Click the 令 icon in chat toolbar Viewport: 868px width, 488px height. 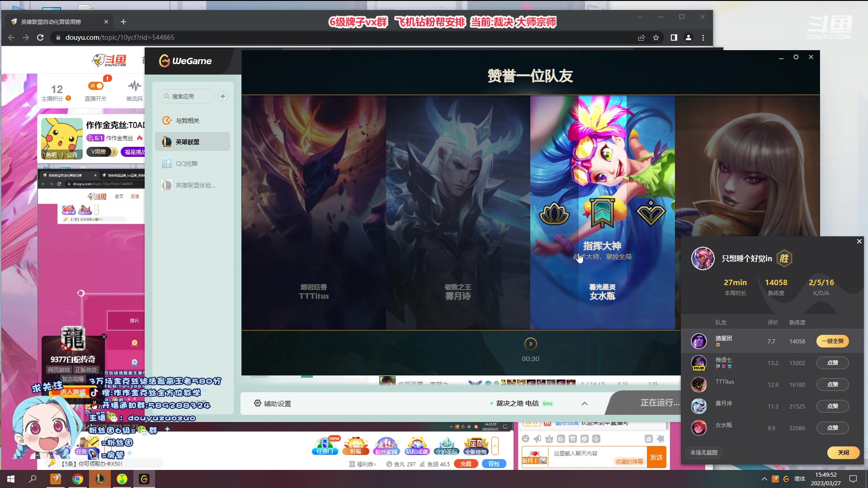596,439
